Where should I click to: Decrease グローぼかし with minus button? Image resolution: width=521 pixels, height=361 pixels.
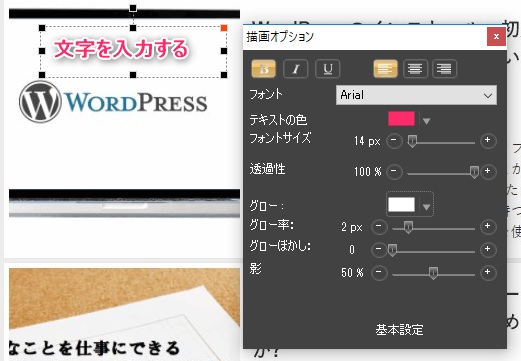(379, 249)
